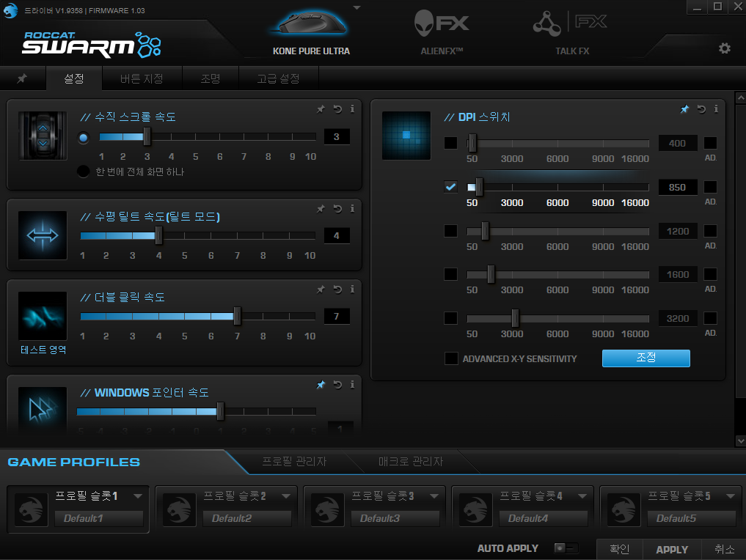Image resolution: width=746 pixels, height=560 pixels.
Task: Click the 850 DPI value field
Action: tap(678, 188)
